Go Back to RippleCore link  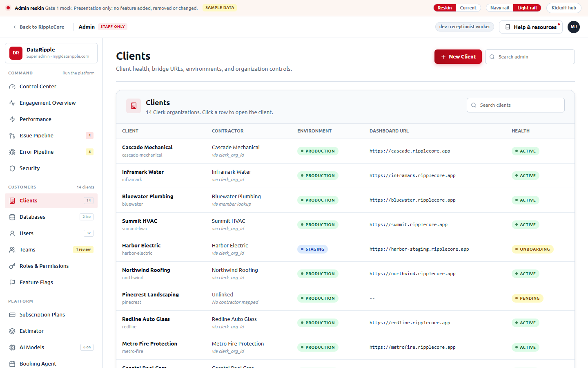(x=39, y=27)
